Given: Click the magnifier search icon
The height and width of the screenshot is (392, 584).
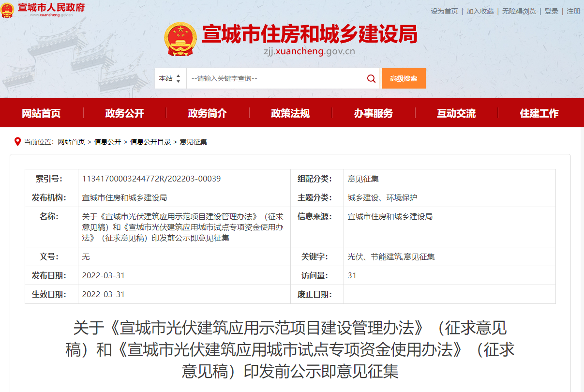Looking at the screenshot, I should coord(371,78).
